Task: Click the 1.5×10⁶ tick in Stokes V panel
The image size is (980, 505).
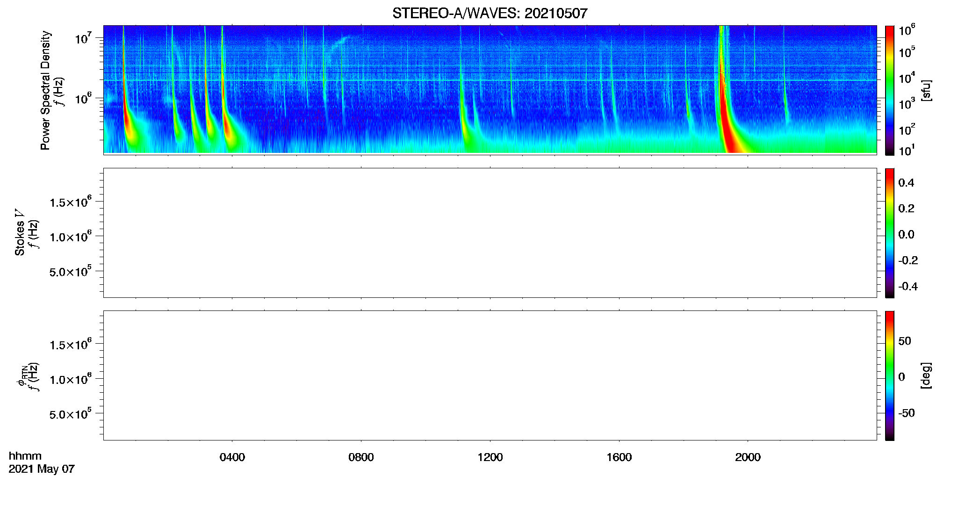Action: pos(71,202)
